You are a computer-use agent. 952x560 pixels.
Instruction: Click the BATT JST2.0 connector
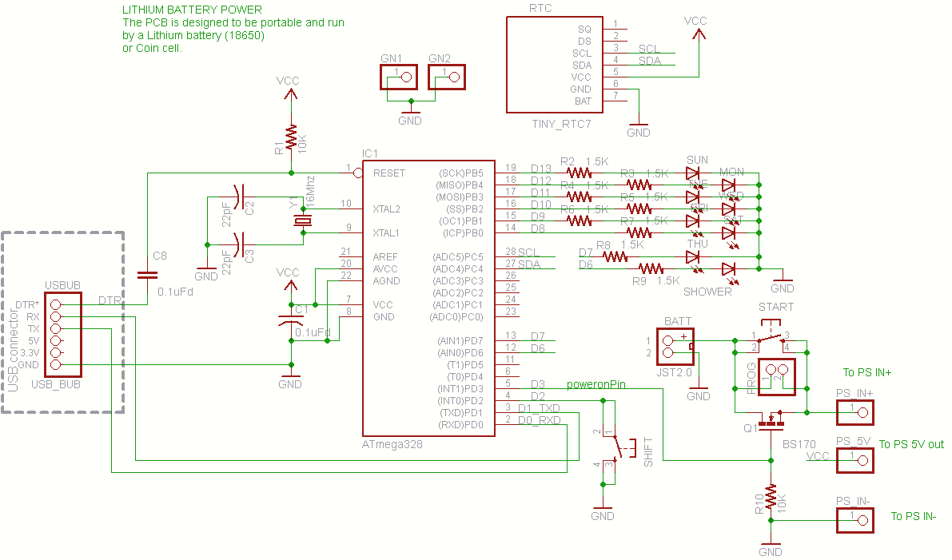[x=675, y=345]
